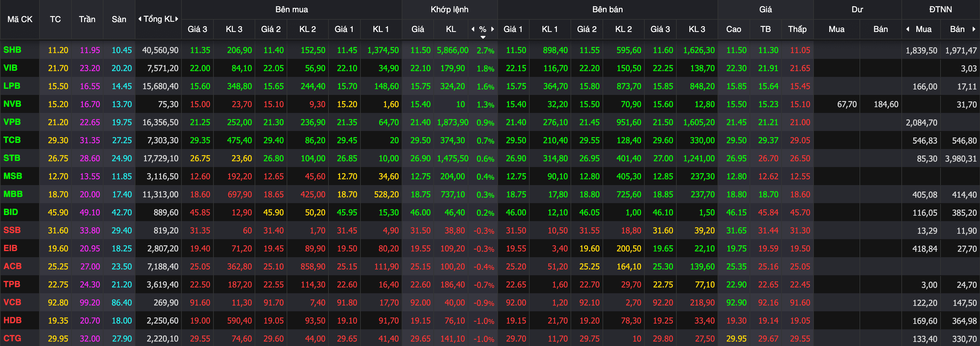Screen dimensions: 980x346
Task: Click CTG average price 29.67
Action: [768, 339]
